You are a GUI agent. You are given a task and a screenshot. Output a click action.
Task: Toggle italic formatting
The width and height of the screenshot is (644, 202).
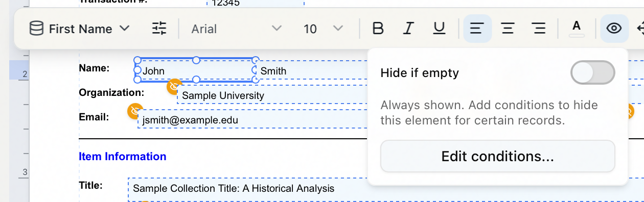click(x=408, y=29)
